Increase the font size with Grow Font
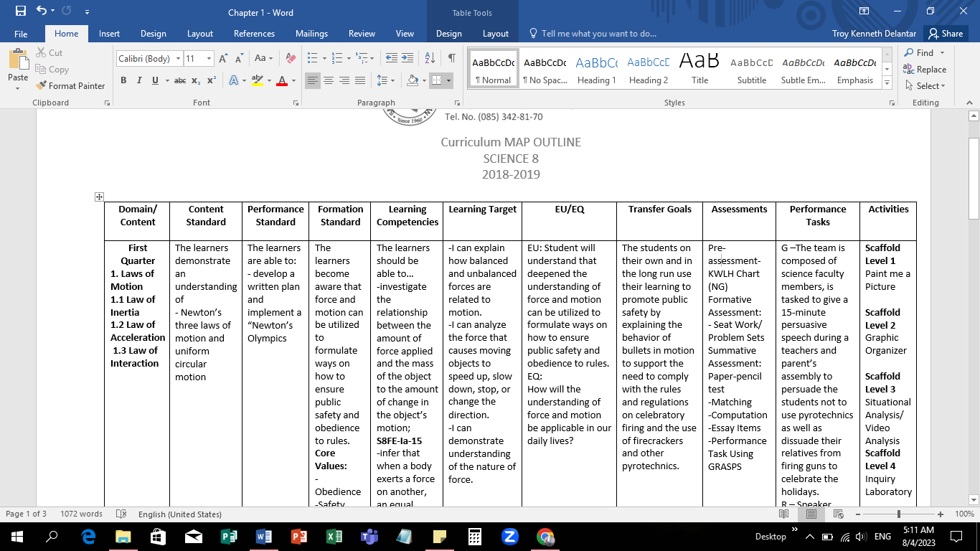This screenshot has height=551, width=980. (x=223, y=58)
